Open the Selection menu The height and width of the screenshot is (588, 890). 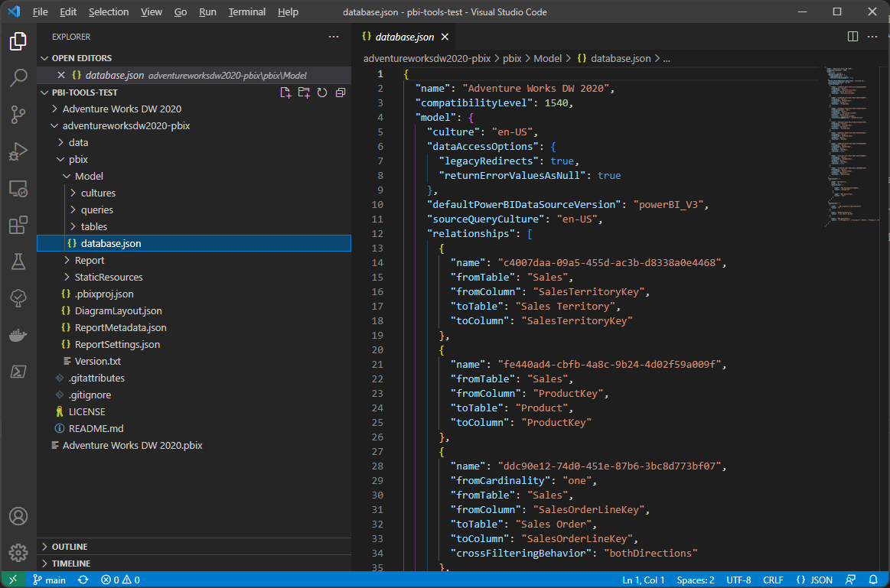(109, 12)
